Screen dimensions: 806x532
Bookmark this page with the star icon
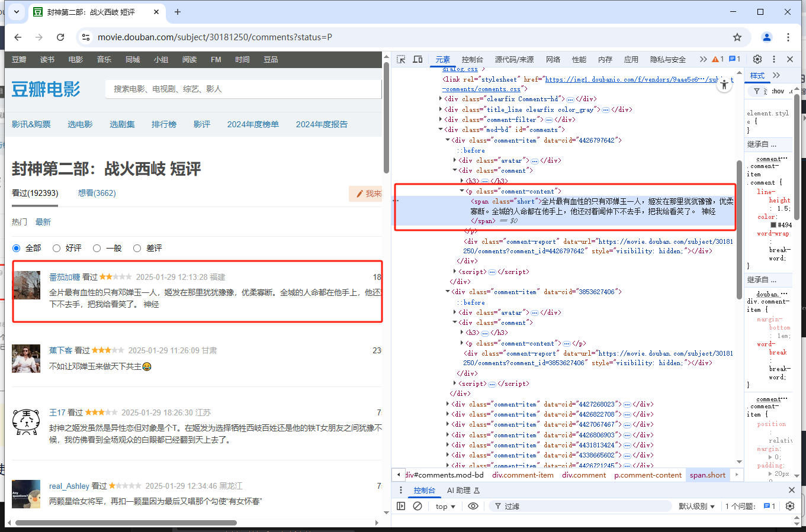coord(737,37)
